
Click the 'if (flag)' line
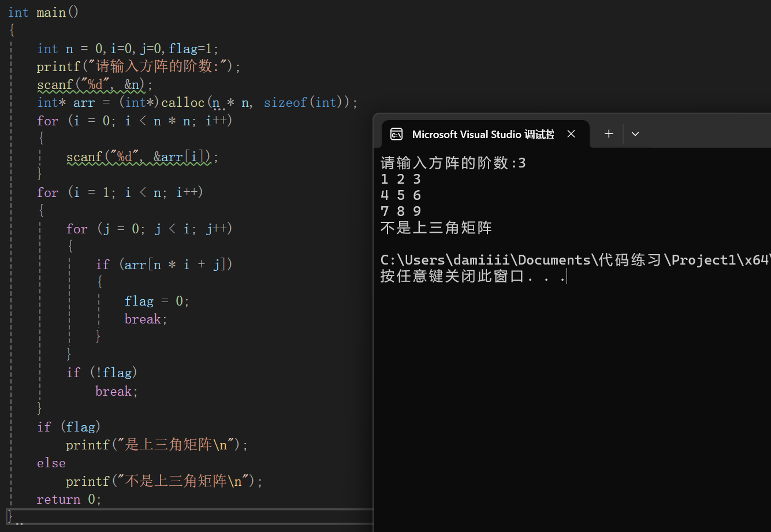(69, 427)
